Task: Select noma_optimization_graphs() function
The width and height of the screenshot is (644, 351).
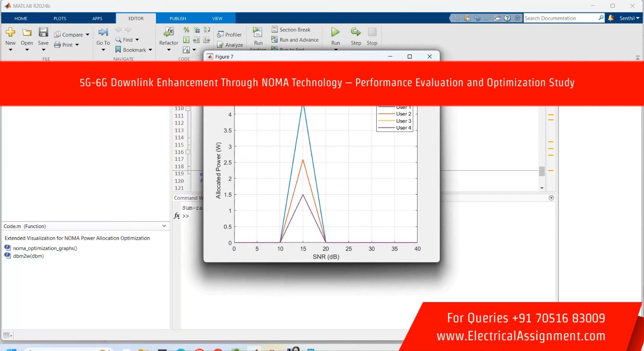Action: point(45,248)
